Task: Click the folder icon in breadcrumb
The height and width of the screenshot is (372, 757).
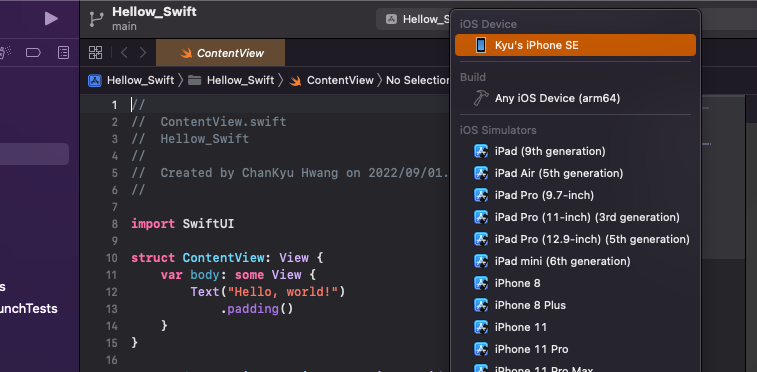Action: coord(195,80)
